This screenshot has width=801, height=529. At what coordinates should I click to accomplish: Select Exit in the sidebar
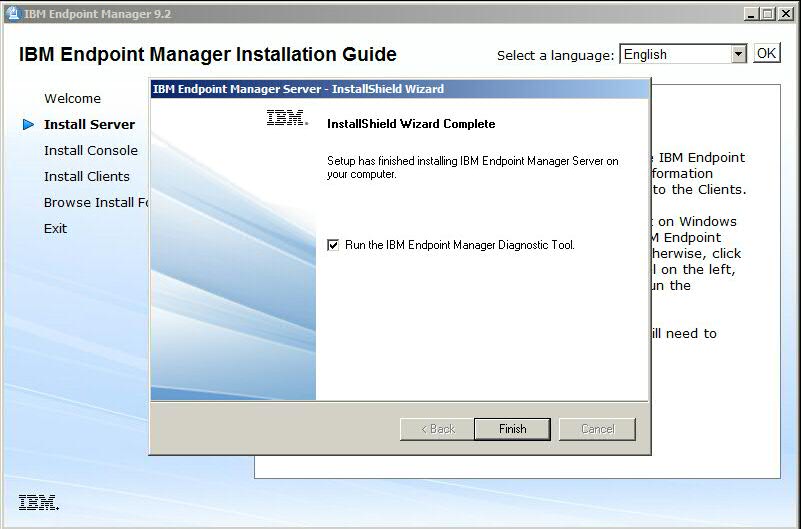tap(55, 228)
